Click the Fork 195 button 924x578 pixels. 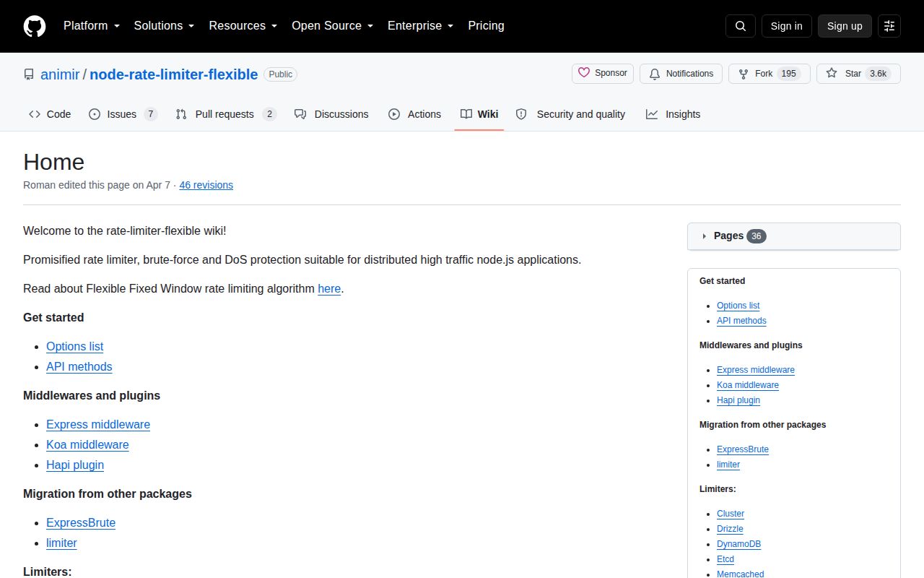point(770,74)
